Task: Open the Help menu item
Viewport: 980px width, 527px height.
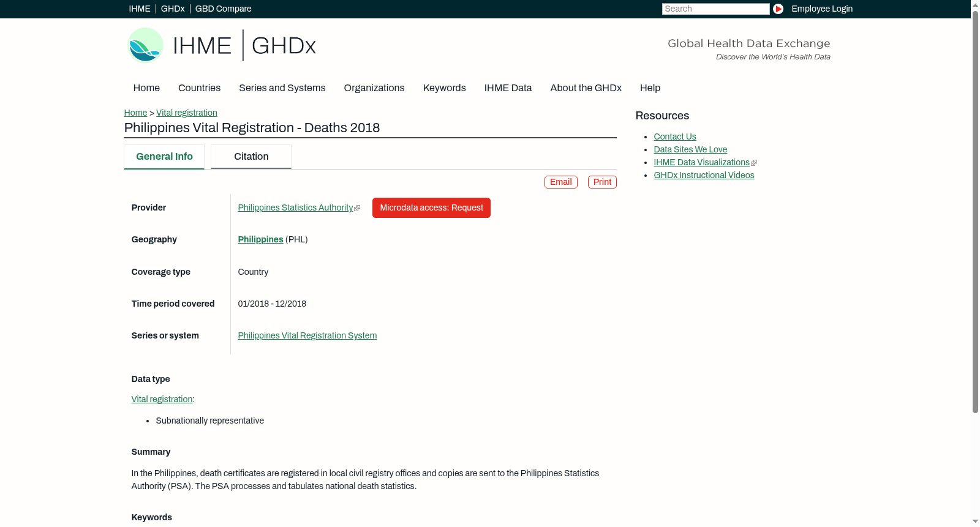Action: coord(650,88)
